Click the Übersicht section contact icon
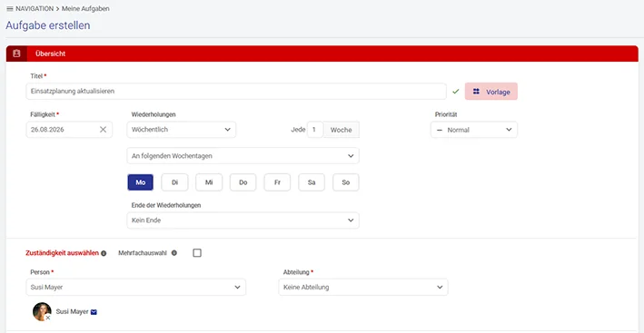This screenshot has height=333, width=644. click(16, 54)
